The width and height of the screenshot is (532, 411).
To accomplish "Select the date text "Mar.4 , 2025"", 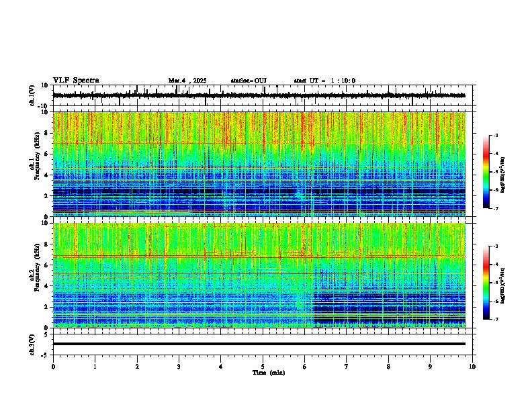I will coord(187,81).
